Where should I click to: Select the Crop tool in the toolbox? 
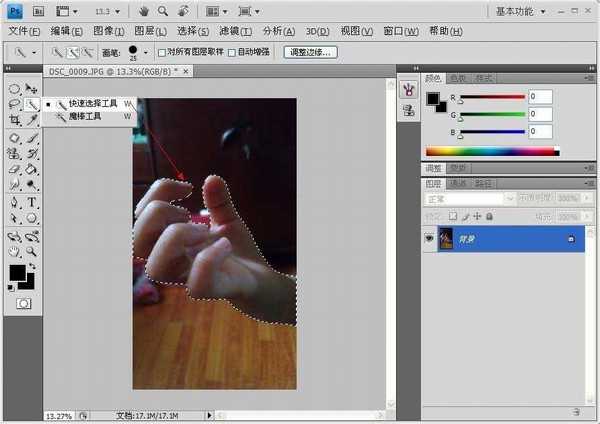15,119
